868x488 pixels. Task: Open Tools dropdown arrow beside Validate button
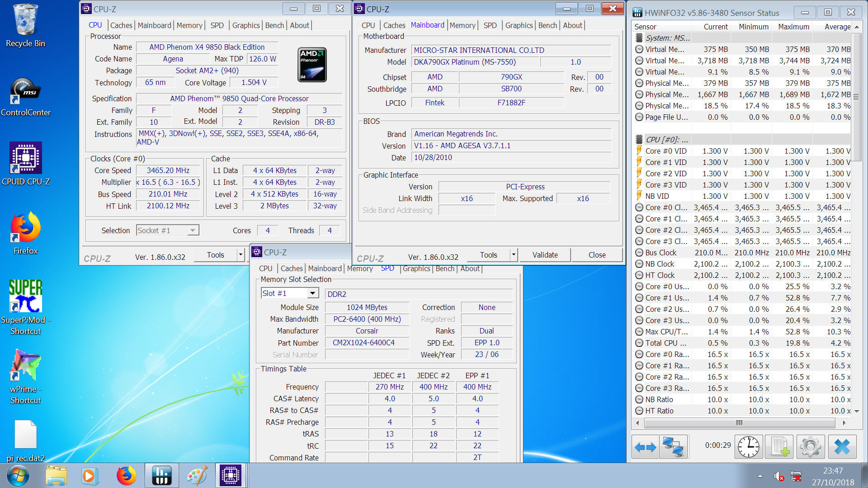tap(514, 255)
